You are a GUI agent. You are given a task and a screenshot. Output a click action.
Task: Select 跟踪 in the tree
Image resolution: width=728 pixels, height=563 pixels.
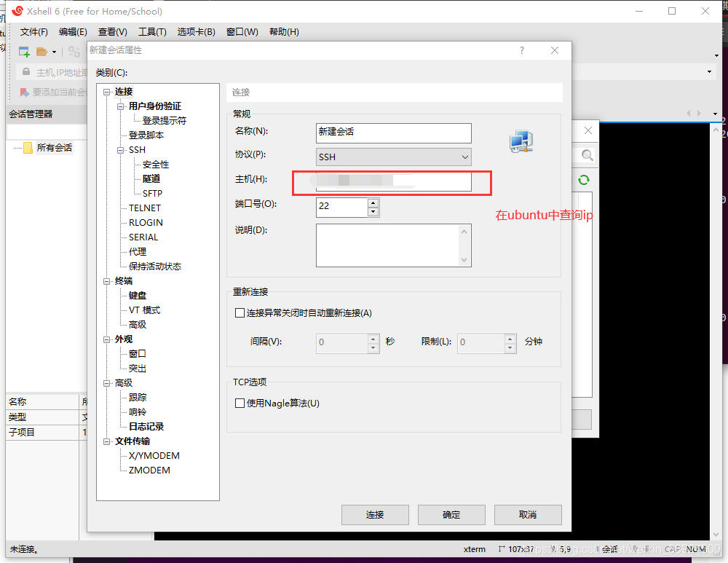137,398
